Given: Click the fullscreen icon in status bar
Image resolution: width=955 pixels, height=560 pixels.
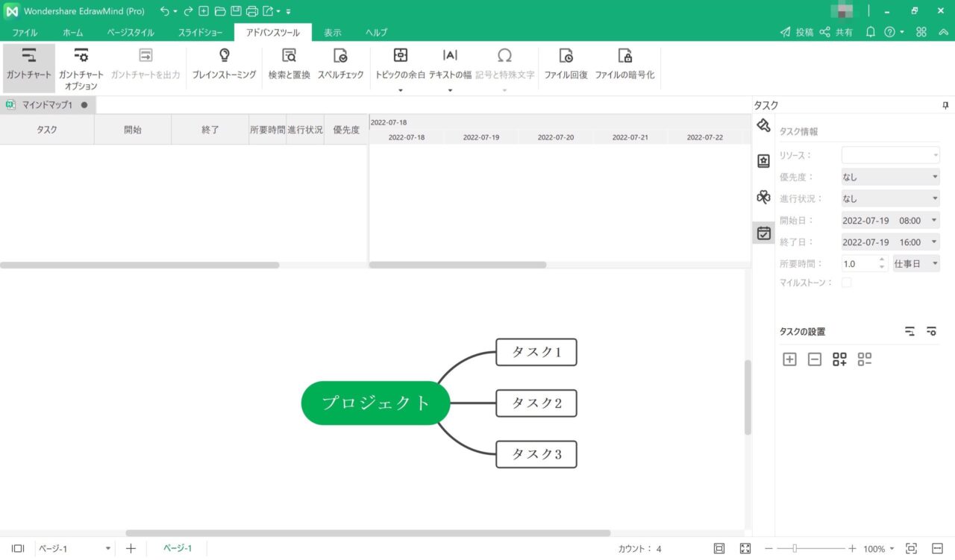Looking at the screenshot, I should point(745,548).
